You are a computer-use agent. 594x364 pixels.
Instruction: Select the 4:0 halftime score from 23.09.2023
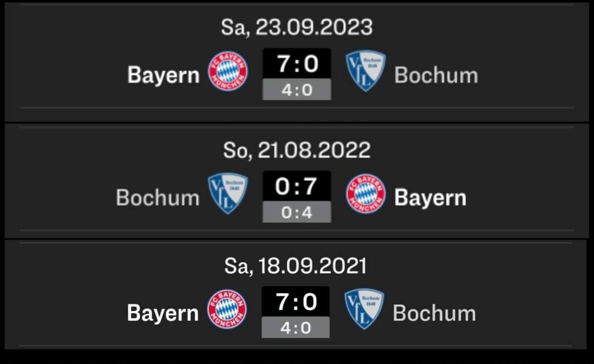point(297,90)
